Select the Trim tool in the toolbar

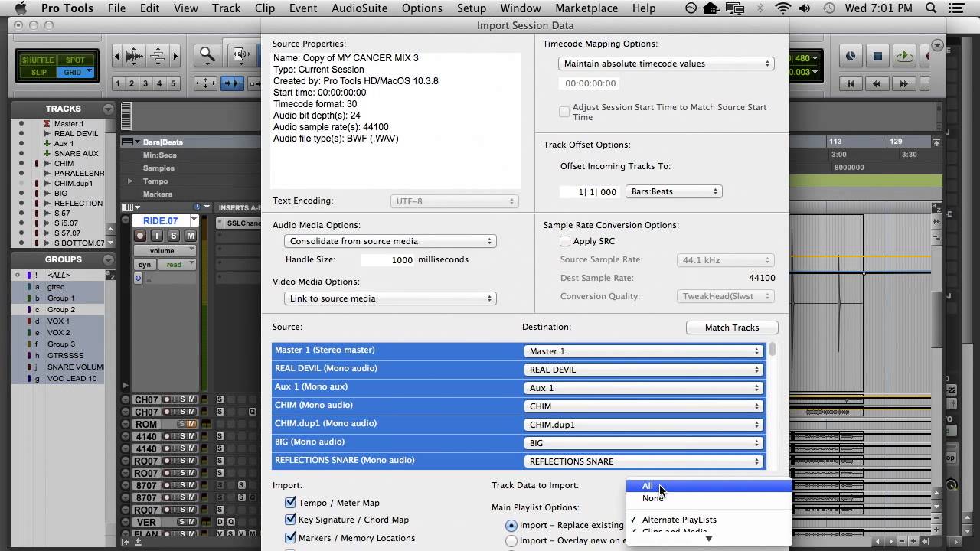point(240,54)
